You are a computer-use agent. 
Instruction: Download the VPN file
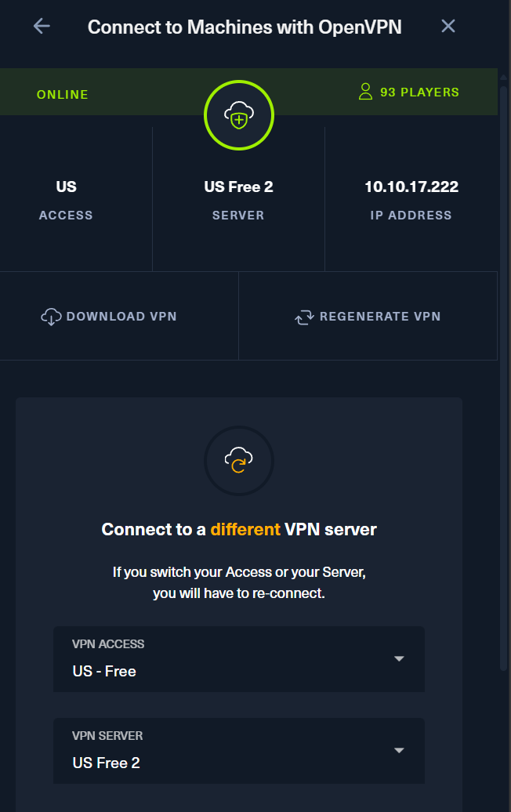110,317
